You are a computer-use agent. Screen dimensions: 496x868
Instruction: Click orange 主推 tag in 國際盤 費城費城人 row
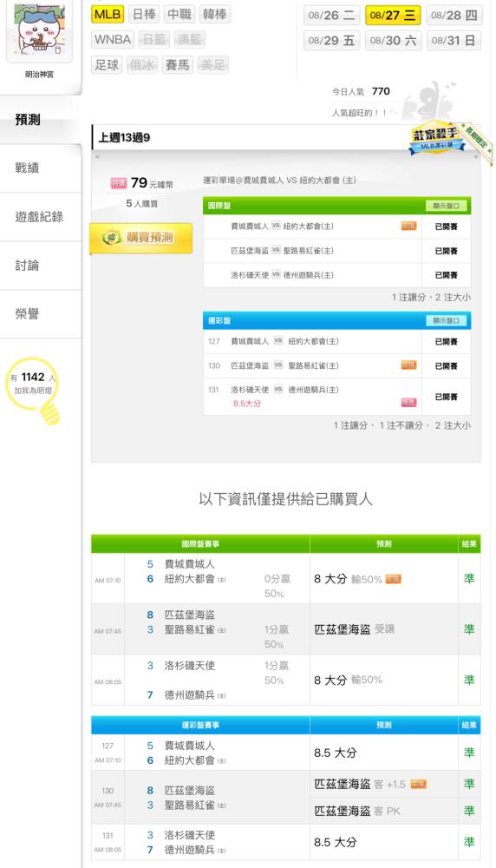(x=408, y=226)
